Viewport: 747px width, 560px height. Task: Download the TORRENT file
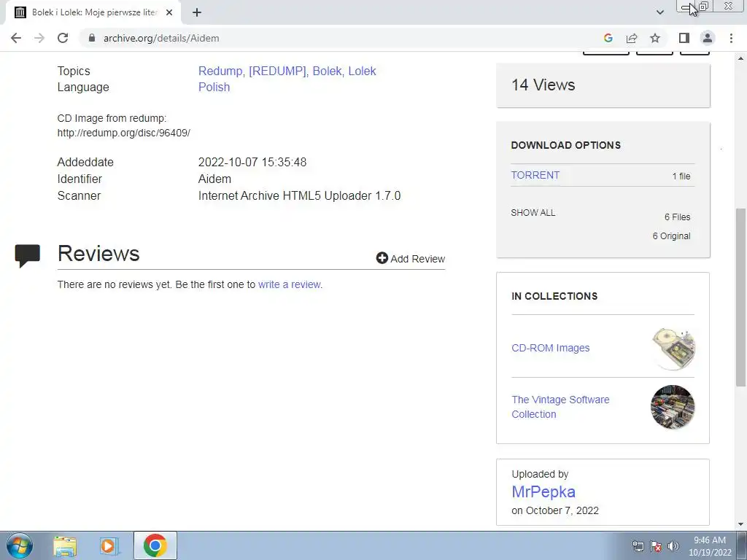click(x=535, y=175)
